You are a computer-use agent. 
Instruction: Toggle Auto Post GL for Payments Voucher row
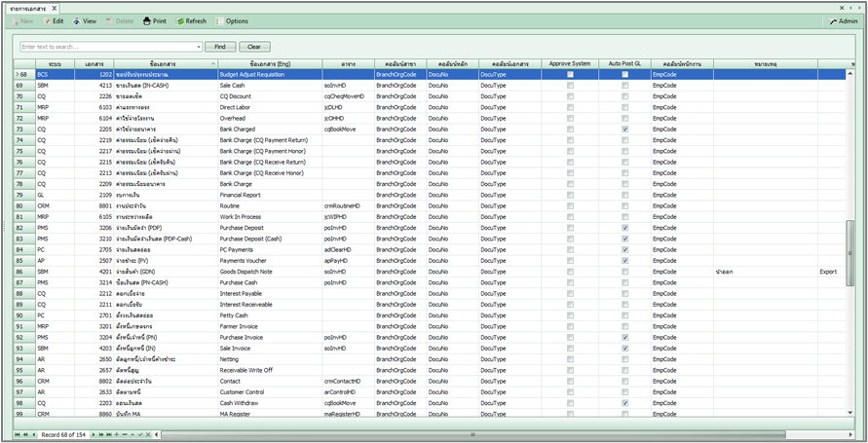point(624,260)
